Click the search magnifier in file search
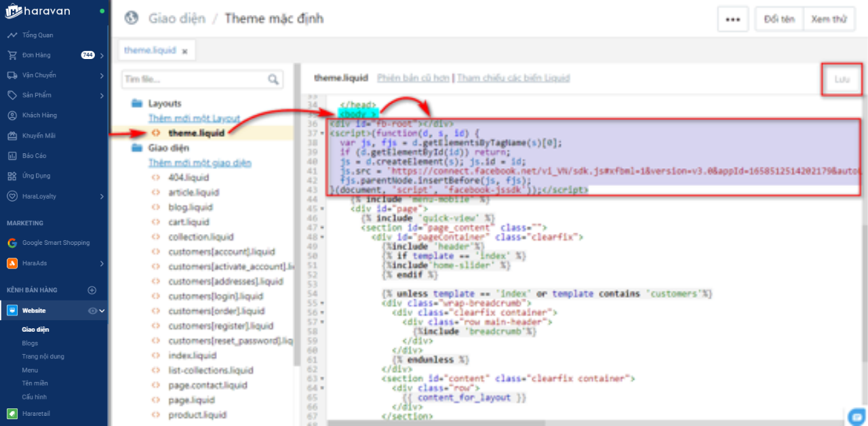 click(273, 80)
